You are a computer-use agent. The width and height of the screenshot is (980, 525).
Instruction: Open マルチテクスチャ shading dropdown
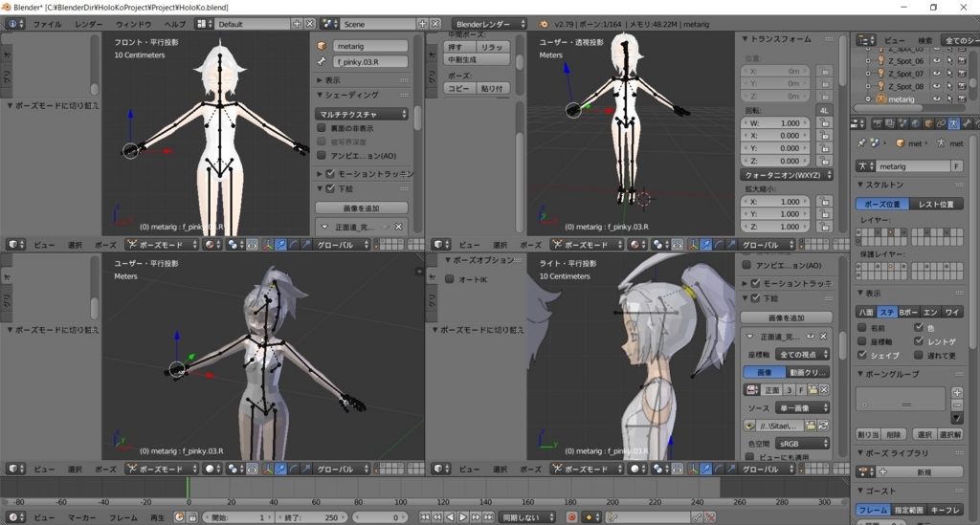point(363,114)
